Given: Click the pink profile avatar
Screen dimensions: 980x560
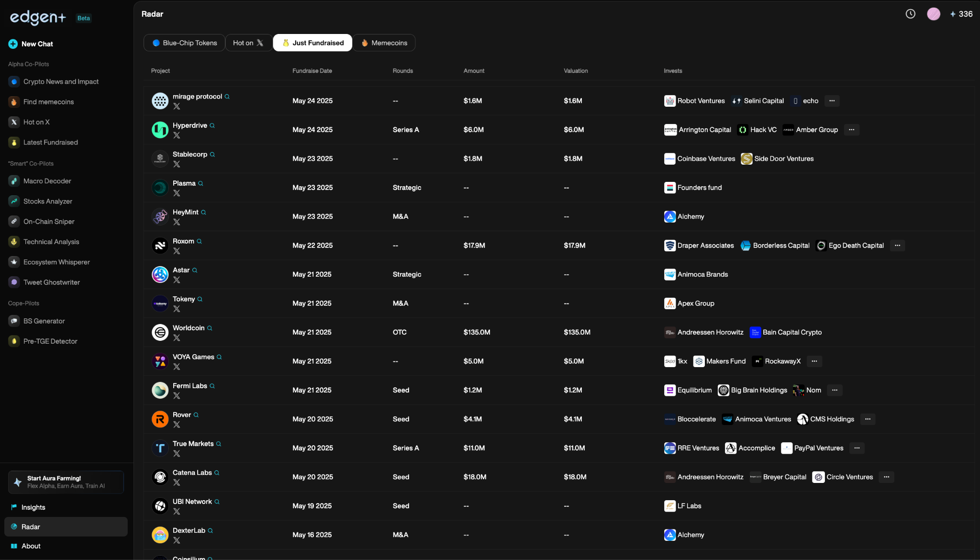Looking at the screenshot, I should pos(933,14).
